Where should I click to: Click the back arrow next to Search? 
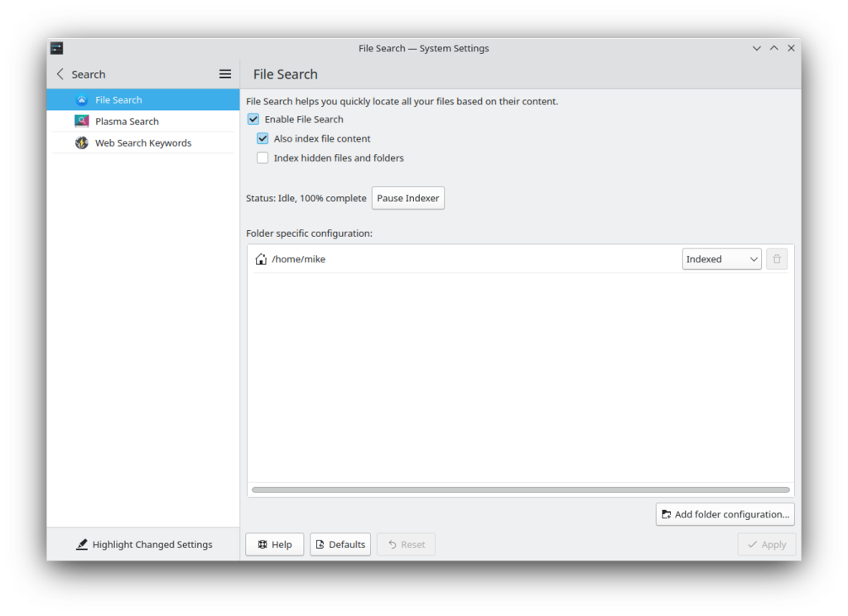click(x=60, y=75)
